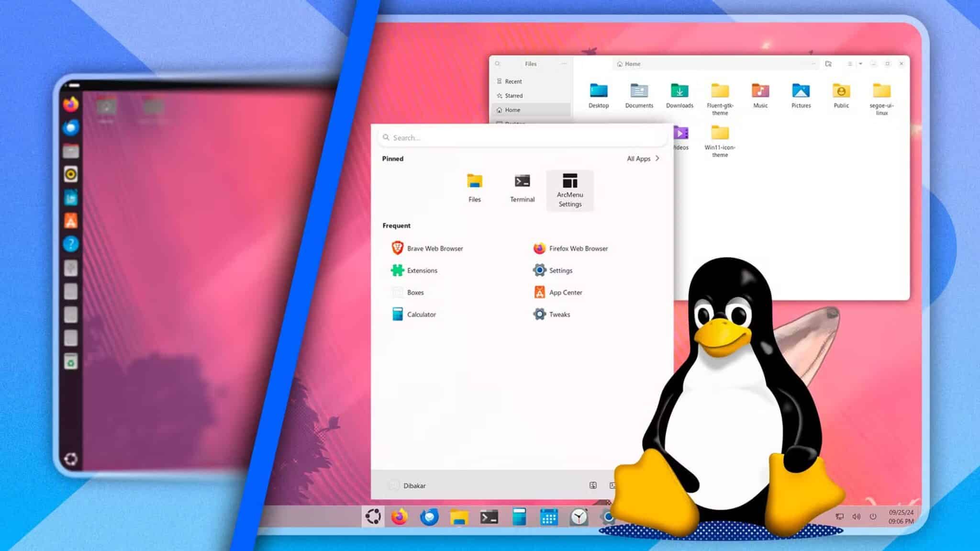Image resolution: width=980 pixels, height=551 pixels.
Task: Open Thunderbird mail on the taskbar
Action: click(x=429, y=517)
